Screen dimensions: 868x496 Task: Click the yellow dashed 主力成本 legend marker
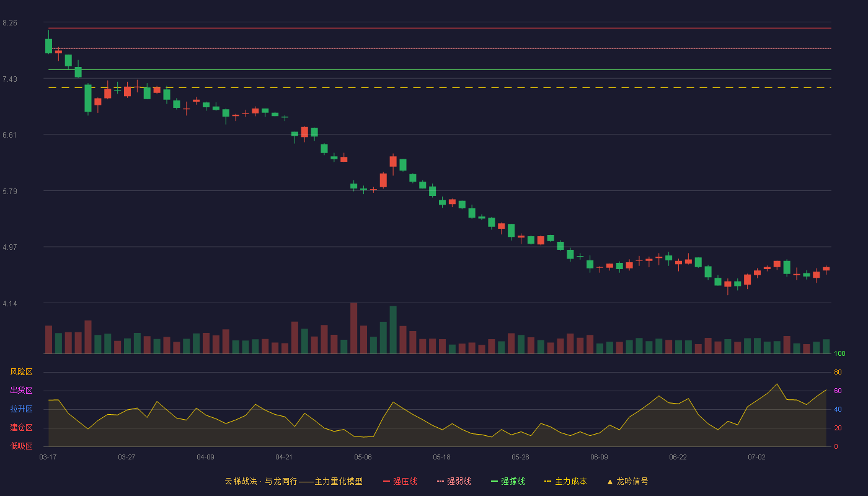(x=547, y=481)
